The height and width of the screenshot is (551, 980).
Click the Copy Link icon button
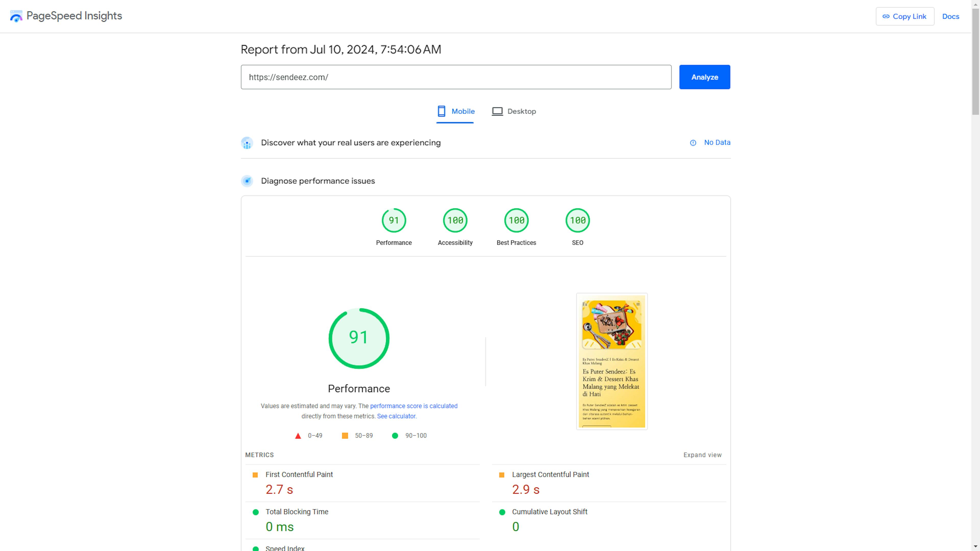coord(905,16)
